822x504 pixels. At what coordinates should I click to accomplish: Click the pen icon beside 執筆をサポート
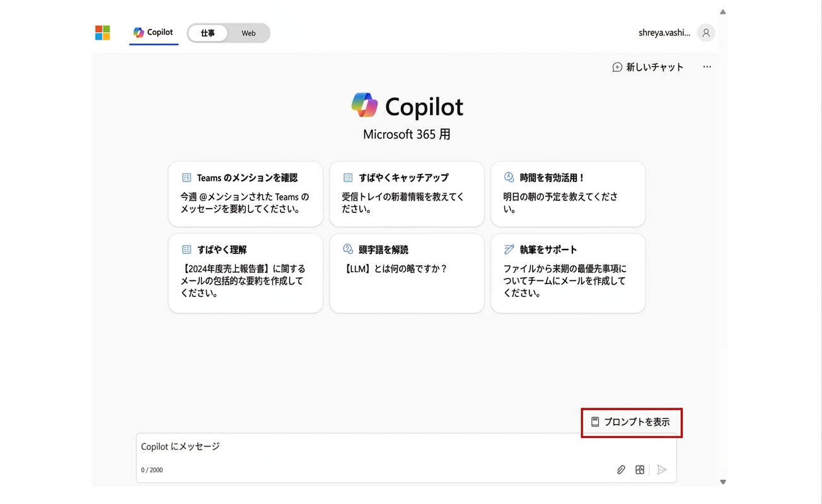509,249
